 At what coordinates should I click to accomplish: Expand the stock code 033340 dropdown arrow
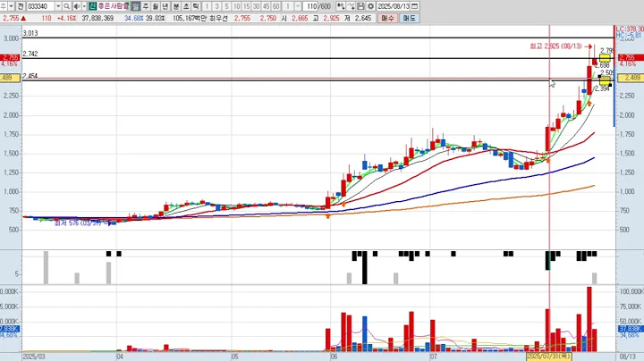58,6
